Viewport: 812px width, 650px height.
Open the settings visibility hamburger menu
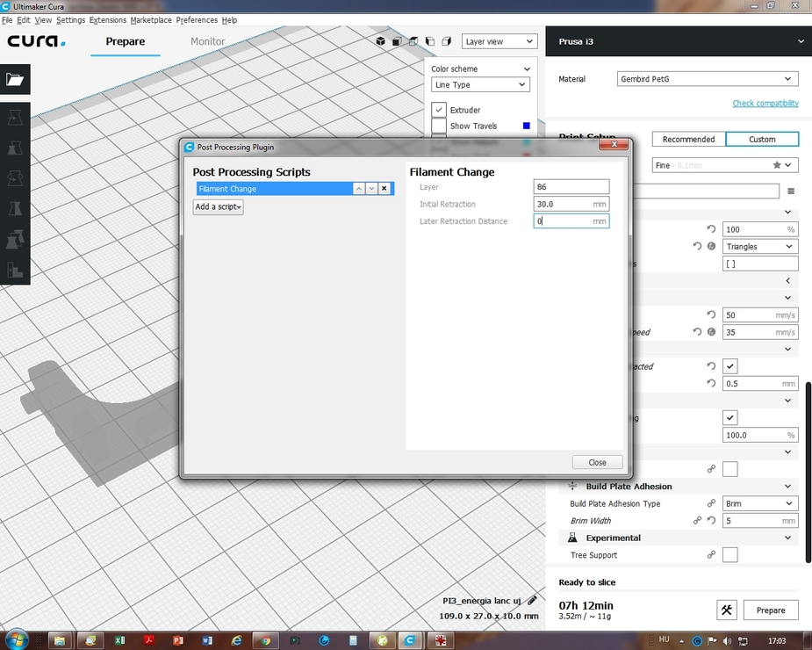791,191
